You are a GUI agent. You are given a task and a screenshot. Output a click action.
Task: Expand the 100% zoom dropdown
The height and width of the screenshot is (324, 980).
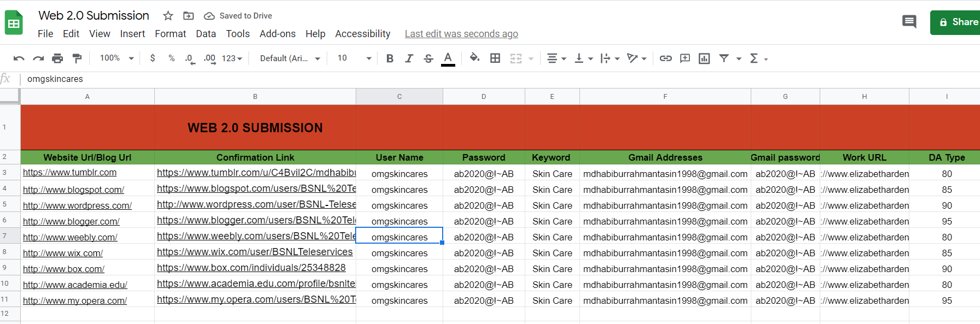pyautogui.click(x=117, y=58)
